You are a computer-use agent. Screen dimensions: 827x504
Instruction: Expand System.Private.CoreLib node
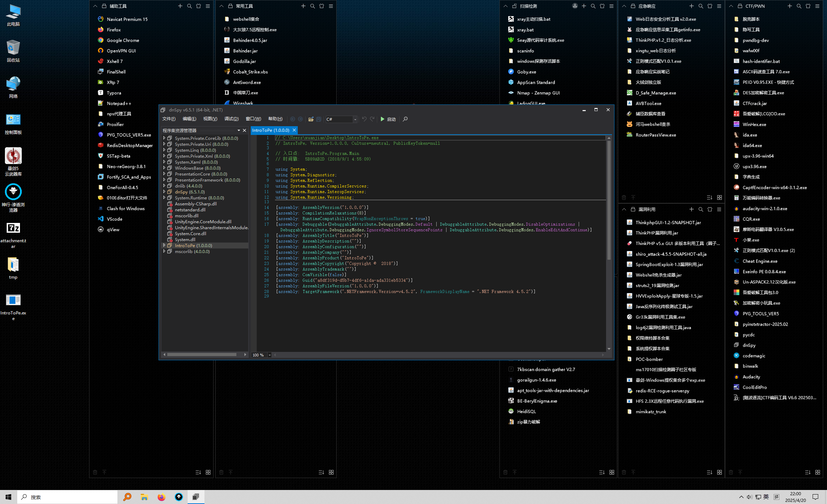pos(164,138)
